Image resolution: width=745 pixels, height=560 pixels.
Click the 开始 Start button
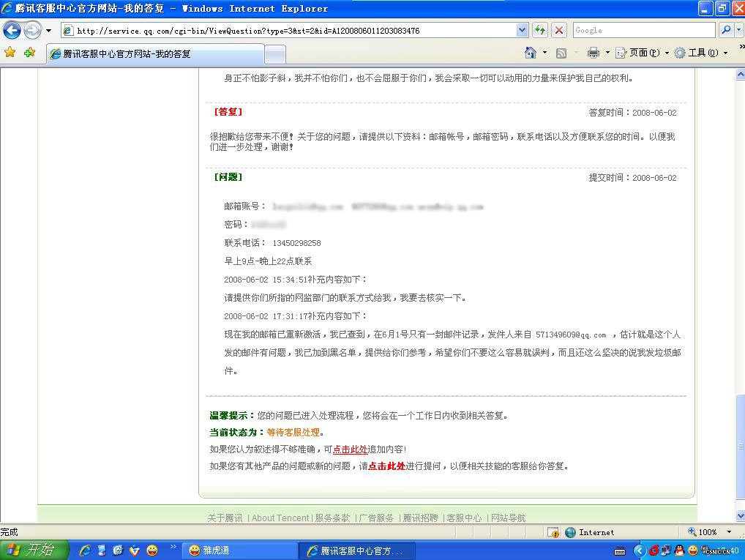[x=33, y=550]
